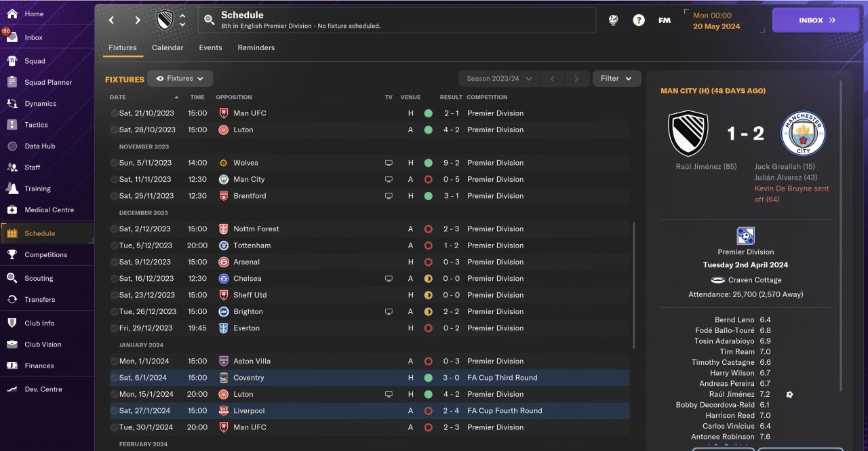Click the Tactics sidebar icon
Image resolution: width=868 pixels, height=451 pixels.
pos(12,125)
